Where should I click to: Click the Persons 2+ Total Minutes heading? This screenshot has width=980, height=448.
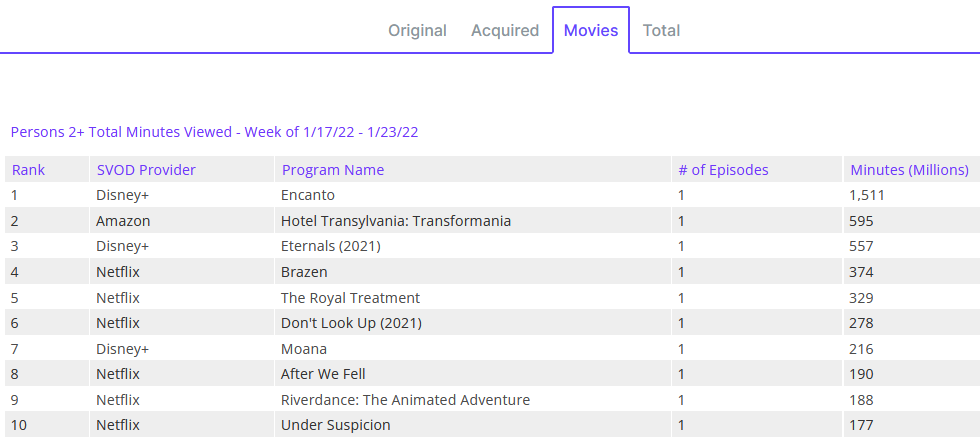214,132
